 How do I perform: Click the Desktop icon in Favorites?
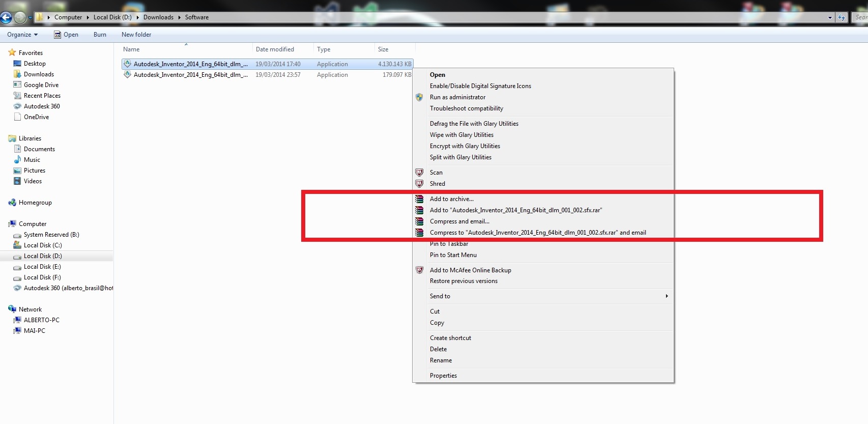[x=17, y=64]
